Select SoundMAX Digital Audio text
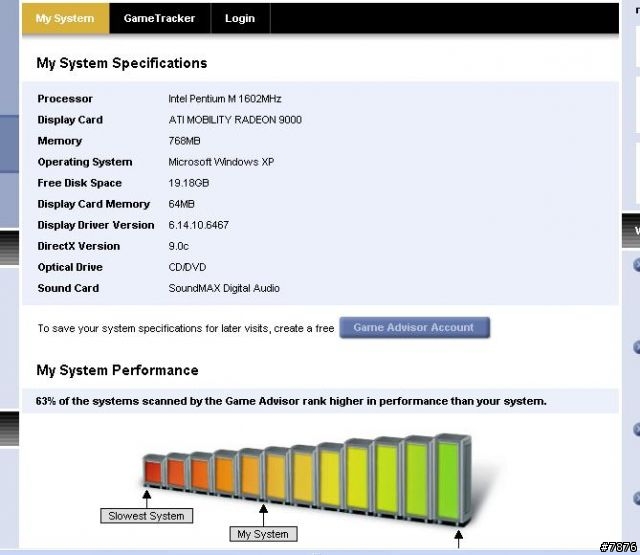640x555 pixels. tap(224, 289)
